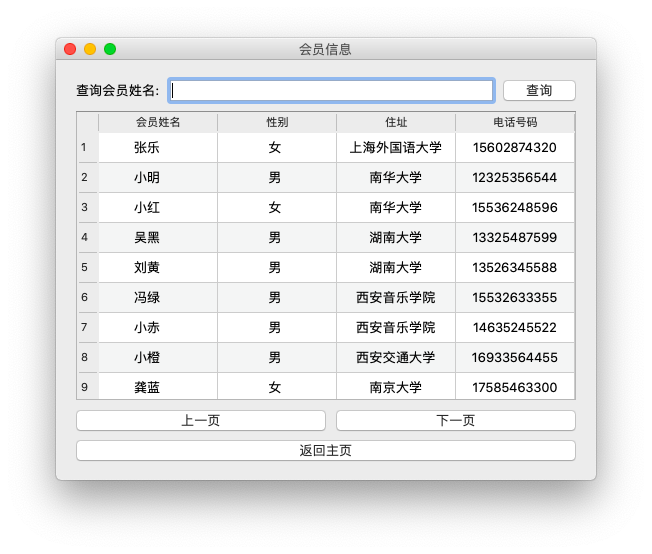This screenshot has width=652, height=554.
Task: Select row 5 header in the table
Action: pos(87,268)
